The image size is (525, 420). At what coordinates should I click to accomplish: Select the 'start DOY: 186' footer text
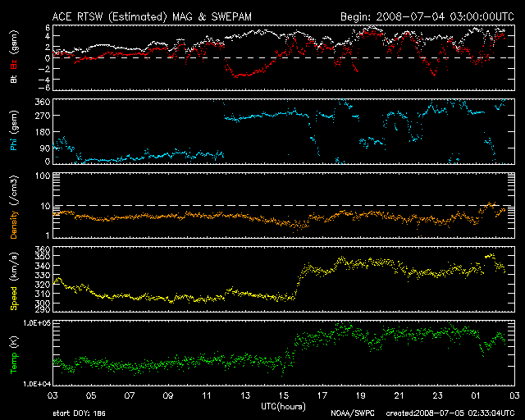click(x=80, y=413)
